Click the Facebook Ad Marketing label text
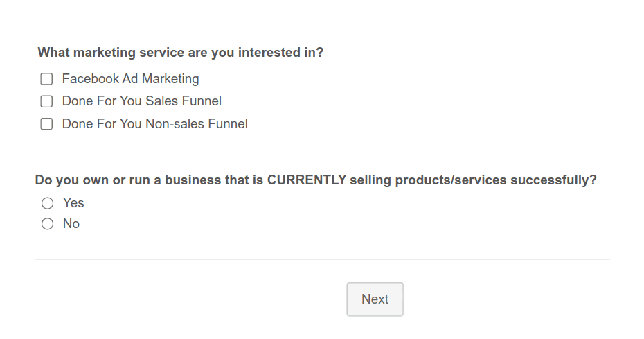This screenshot has height=339, width=644. click(x=130, y=79)
